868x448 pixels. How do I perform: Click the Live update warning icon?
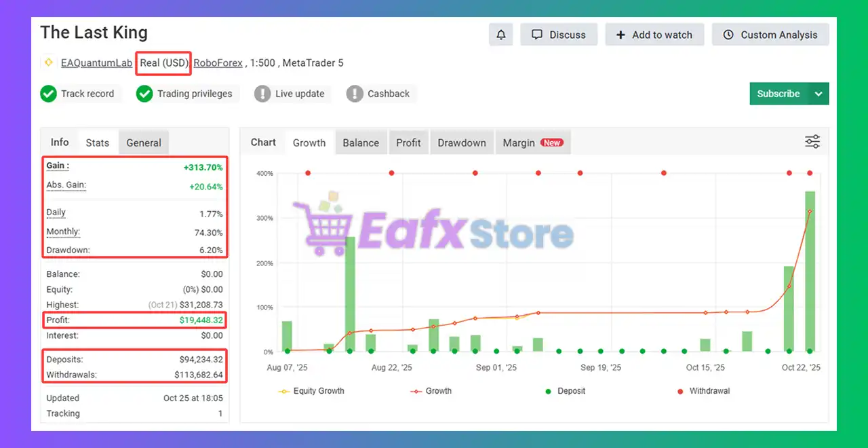[x=262, y=94]
